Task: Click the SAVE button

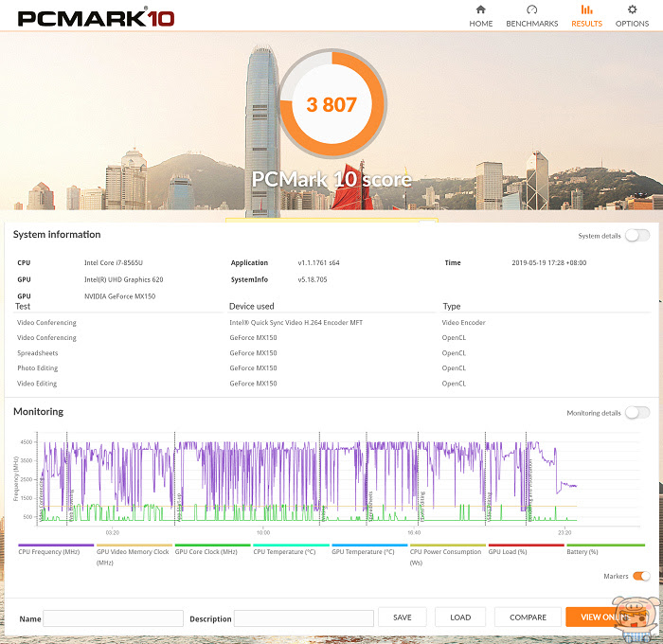Action: [403, 617]
